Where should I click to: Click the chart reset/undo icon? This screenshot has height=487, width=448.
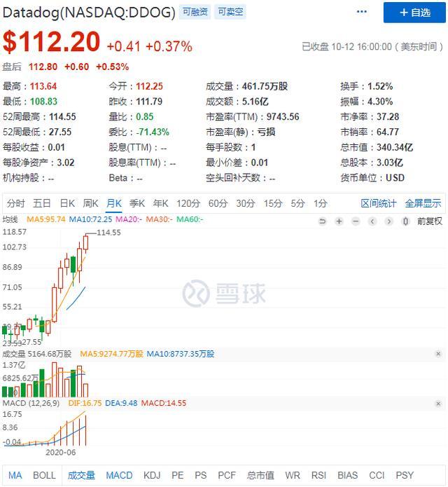(323, 221)
